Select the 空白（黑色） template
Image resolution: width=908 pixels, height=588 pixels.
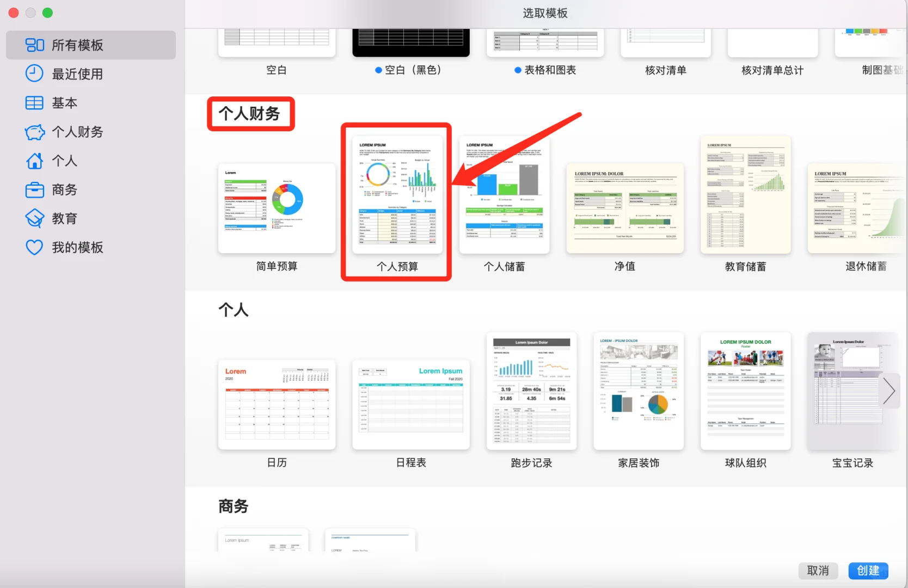pos(410,44)
